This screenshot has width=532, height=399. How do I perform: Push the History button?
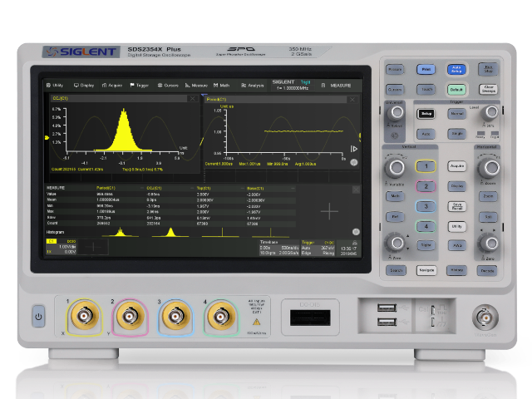tap(456, 270)
